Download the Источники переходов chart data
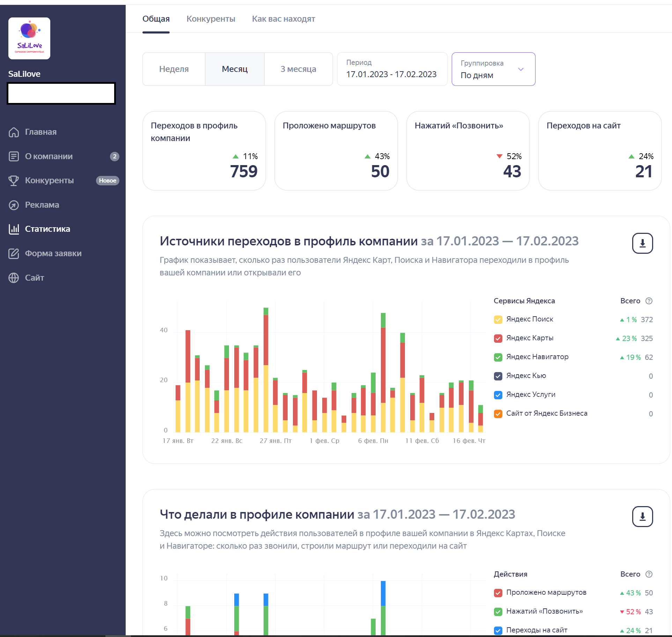The width and height of the screenshot is (672, 637). 642,243
